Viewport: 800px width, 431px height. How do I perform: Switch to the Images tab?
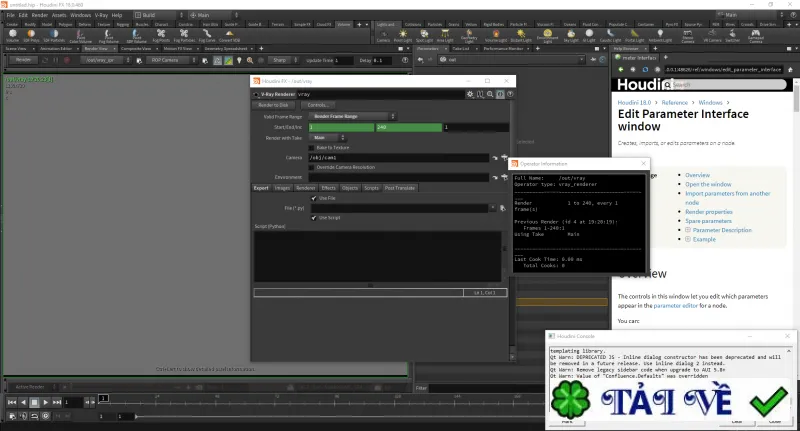click(x=282, y=188)
